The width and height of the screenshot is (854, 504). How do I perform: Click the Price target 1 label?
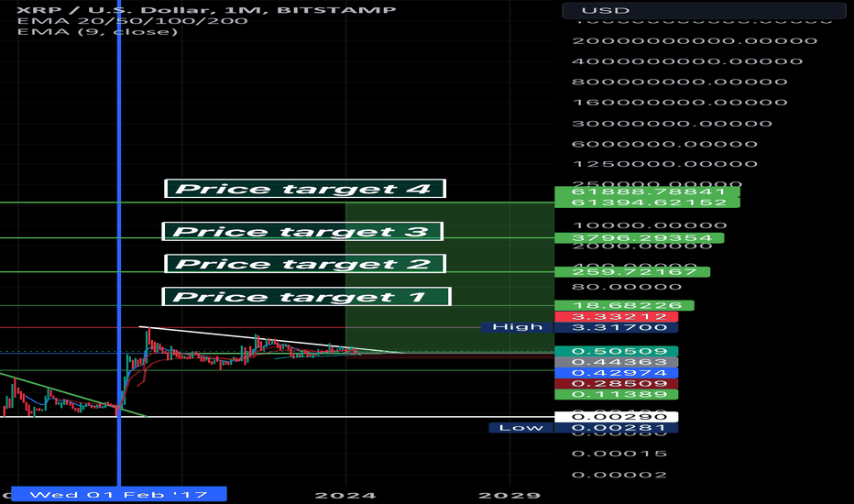(307, 296)
